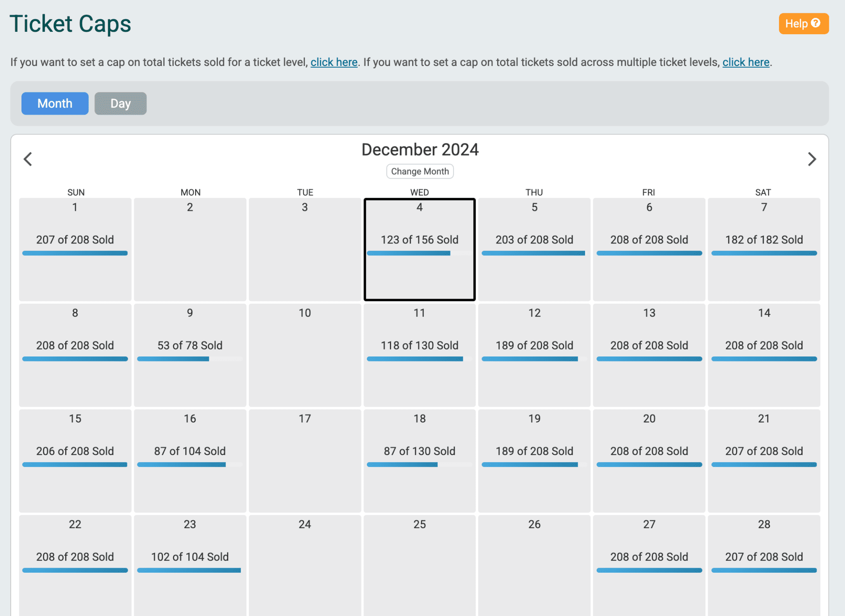Click the empty December 25 cell
The height and width of the screenshot is (616, 845).
[x=419, y=565]
